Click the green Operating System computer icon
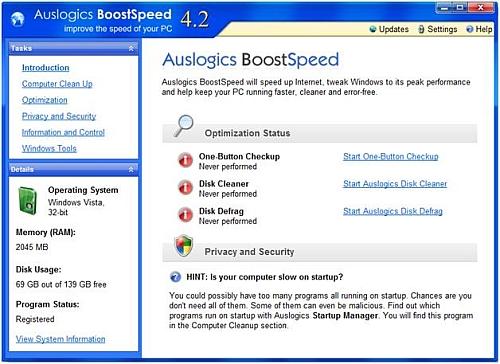This screenshot has width=500, height=364. click(27, 201)
